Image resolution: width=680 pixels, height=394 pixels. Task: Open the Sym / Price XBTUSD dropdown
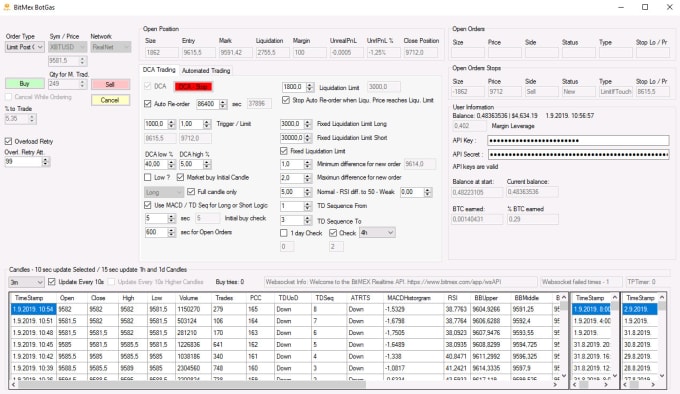coord(68,47)
